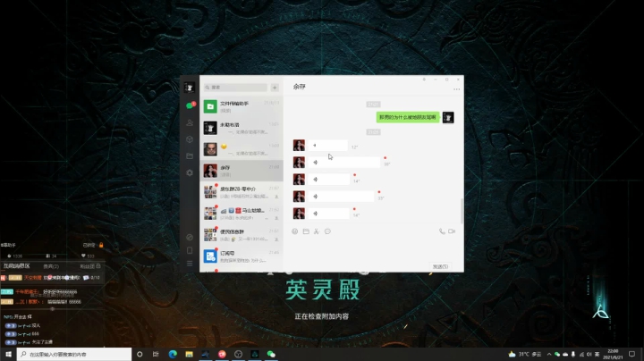Click the OneDrive cloud tray icon
Image resolution: width=644 pixels, height=361 pixels.
tap(565, 354)
